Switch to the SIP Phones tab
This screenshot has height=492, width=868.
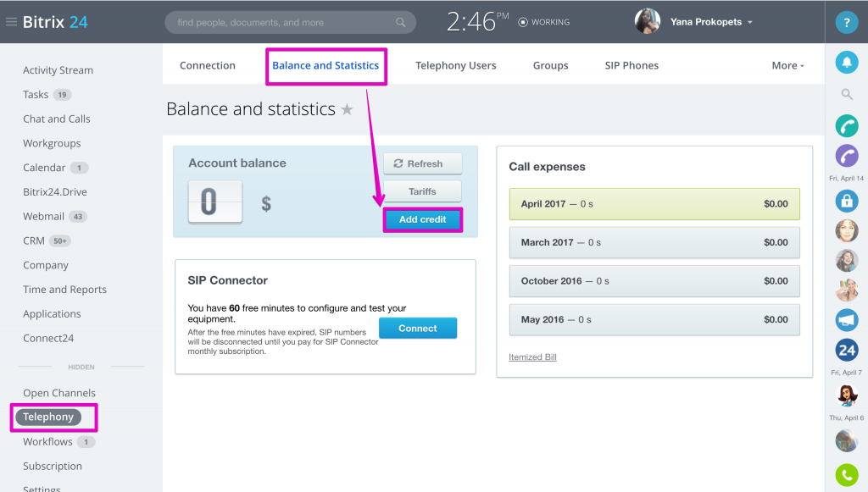pos(632,66)
